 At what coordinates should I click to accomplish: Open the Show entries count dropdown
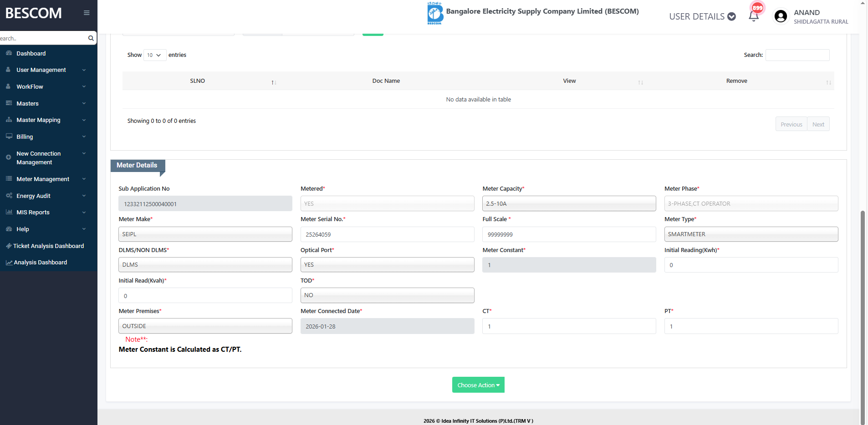pyautogui.click(x=154, y=55)
